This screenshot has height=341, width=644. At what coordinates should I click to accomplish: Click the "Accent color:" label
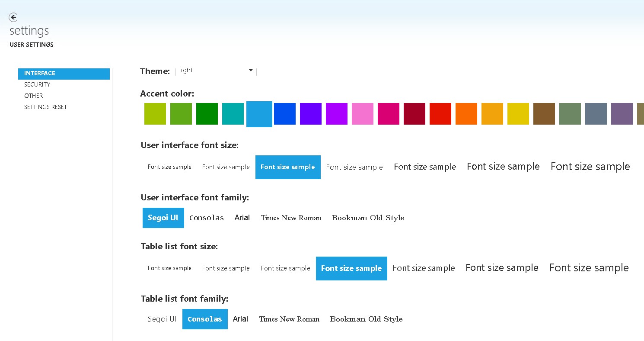[167, 93]
